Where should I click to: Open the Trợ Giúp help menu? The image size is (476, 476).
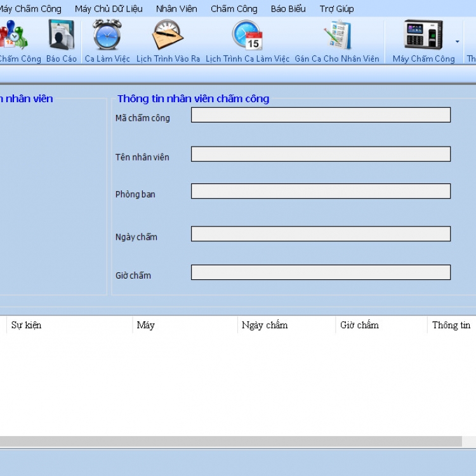pyautogui.click(x=336, y=9)
